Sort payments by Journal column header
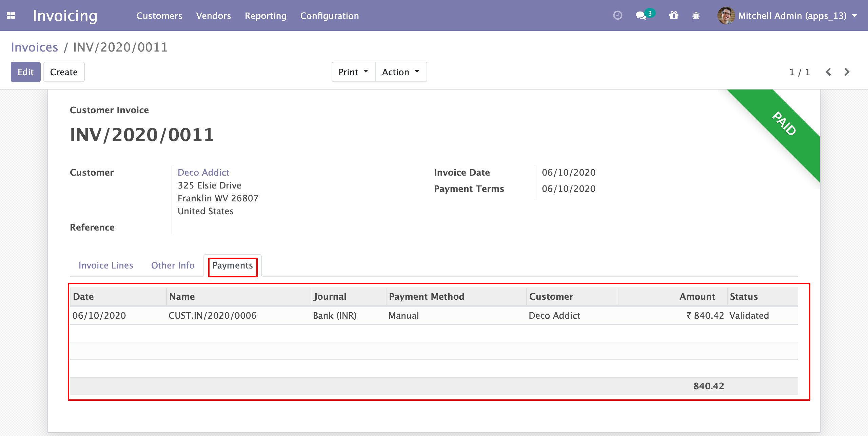 (349, 296)
